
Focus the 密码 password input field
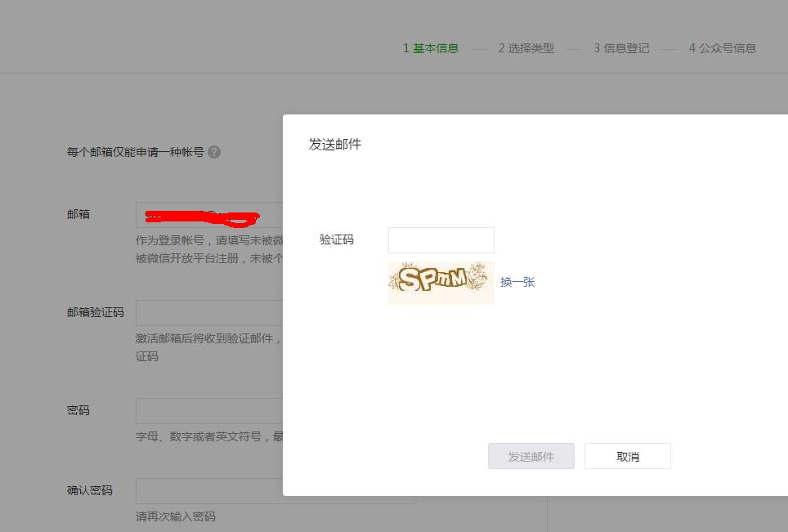(208, 411)
